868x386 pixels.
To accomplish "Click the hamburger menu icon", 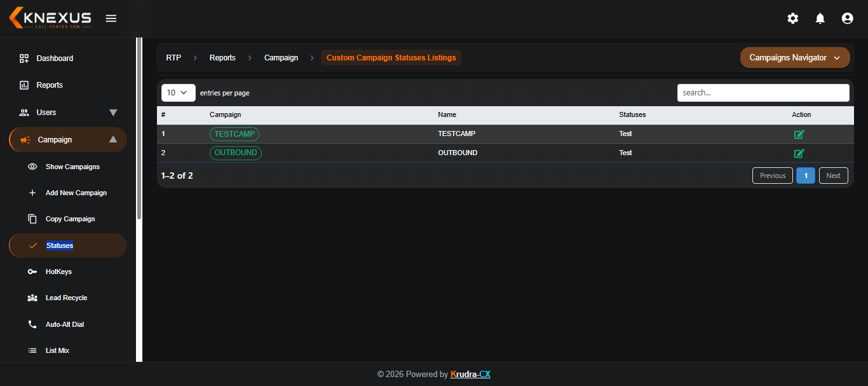I will 111,18.
